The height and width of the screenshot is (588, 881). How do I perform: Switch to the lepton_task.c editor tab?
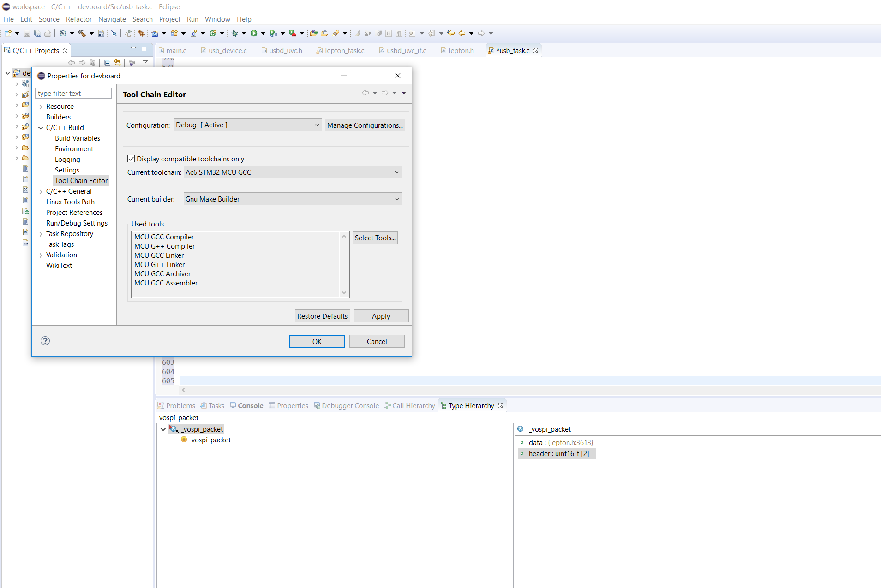click(x=341, y=50)
